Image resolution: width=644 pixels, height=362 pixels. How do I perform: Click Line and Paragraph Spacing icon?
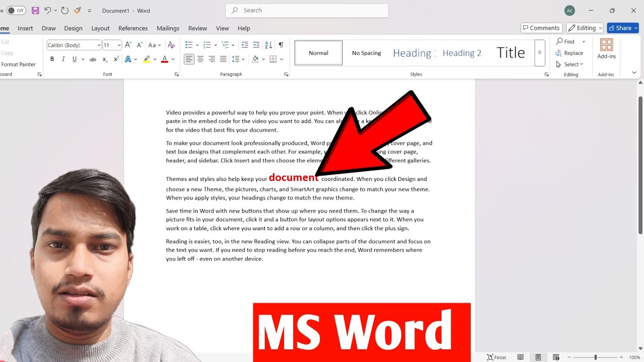pyautogui.click(x=235, y=59)
